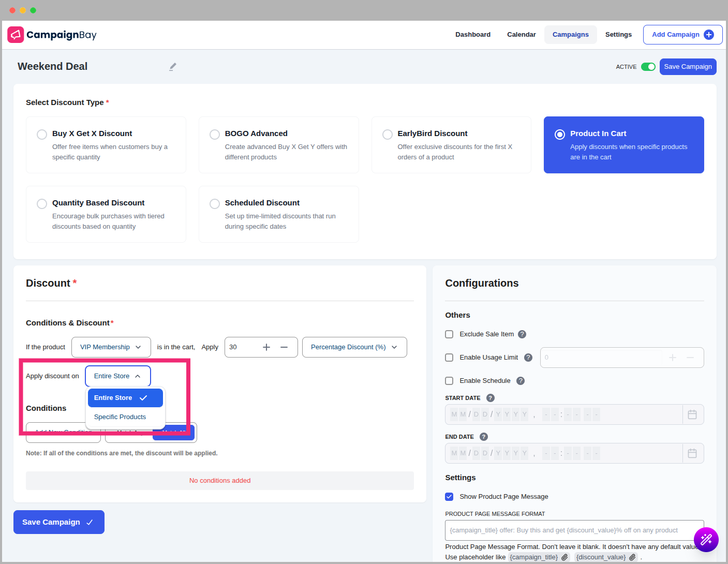Click the help icon beside Enable Usage Limit
The height and width of the screenshot is (564, 728).
point(528,358)
